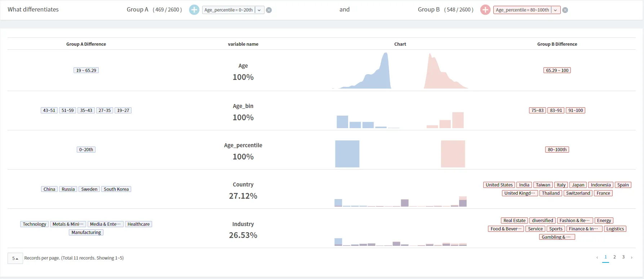
Task: Select the Gambling industry tag
Action: tap(557, 237)
